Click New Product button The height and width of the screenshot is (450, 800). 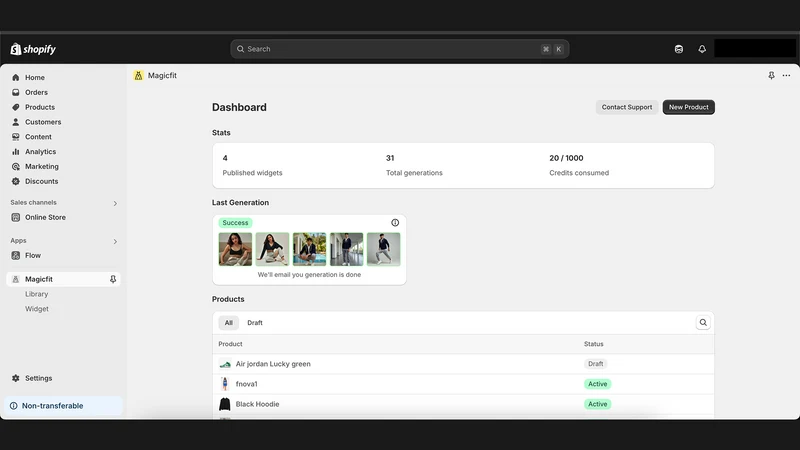click(x=689, y=107)
